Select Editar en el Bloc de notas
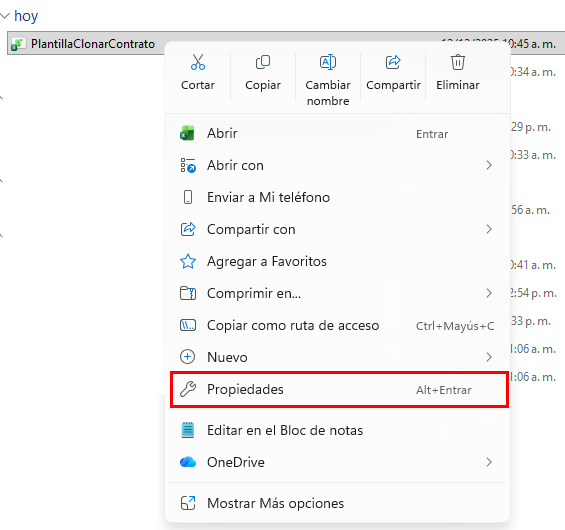Screen dimensions: 565x530 point(337,430)
